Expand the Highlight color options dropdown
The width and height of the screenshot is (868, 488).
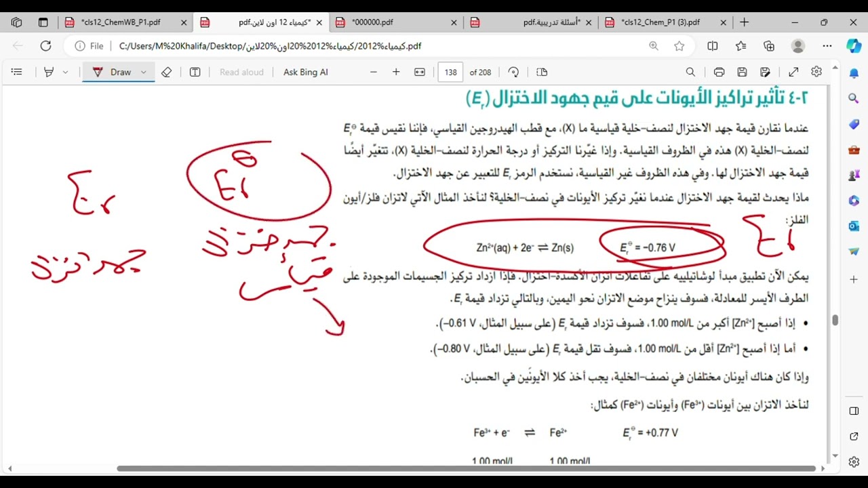tap(65, 72)
